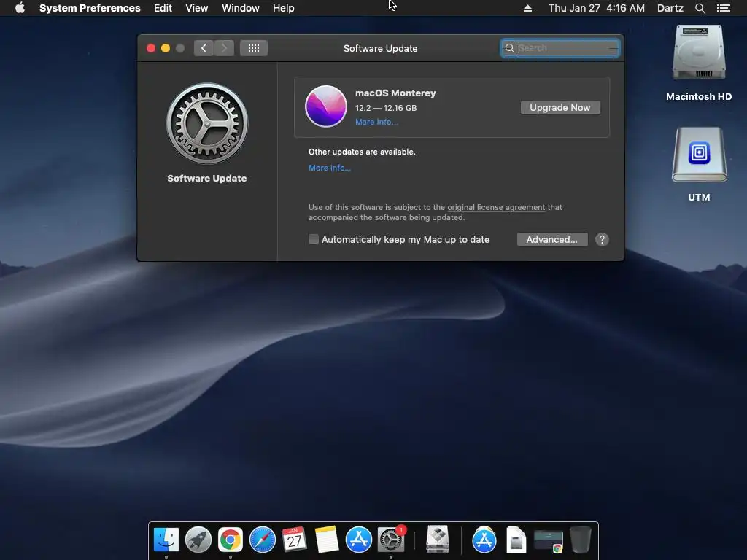Open the Window menu
Image resolution: width=747 pixels, height=560 pixels.
(x=241, y=8)
